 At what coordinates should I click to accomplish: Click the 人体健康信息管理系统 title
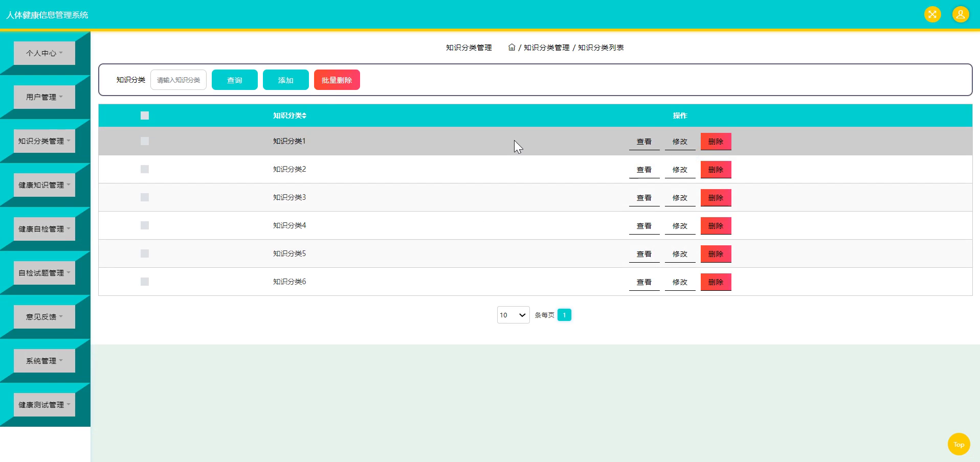click(x=47, y=15)
